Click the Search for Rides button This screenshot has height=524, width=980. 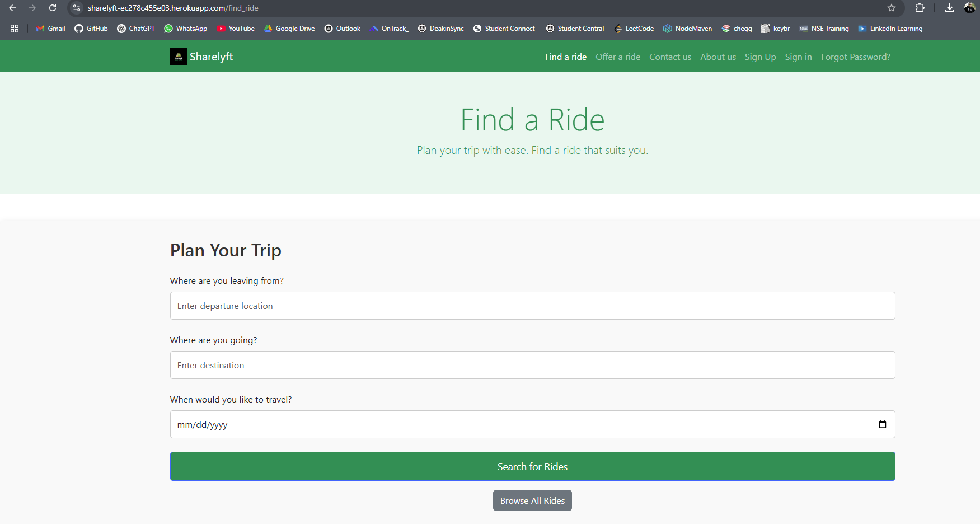click(532, 466)
